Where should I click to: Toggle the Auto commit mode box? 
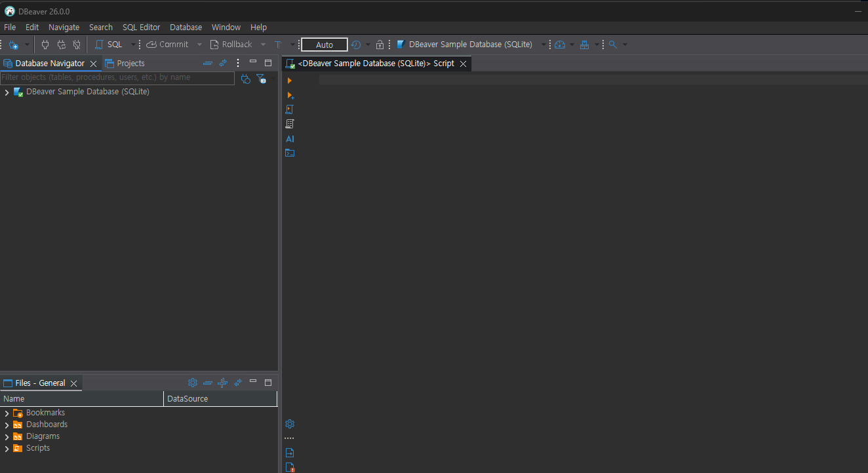(x=325, y=45)
